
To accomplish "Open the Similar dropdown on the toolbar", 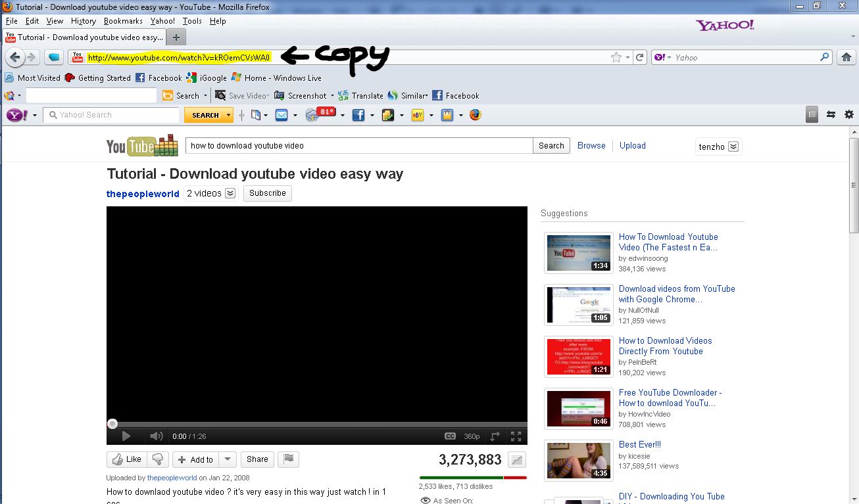I will (x=408, y=95).
